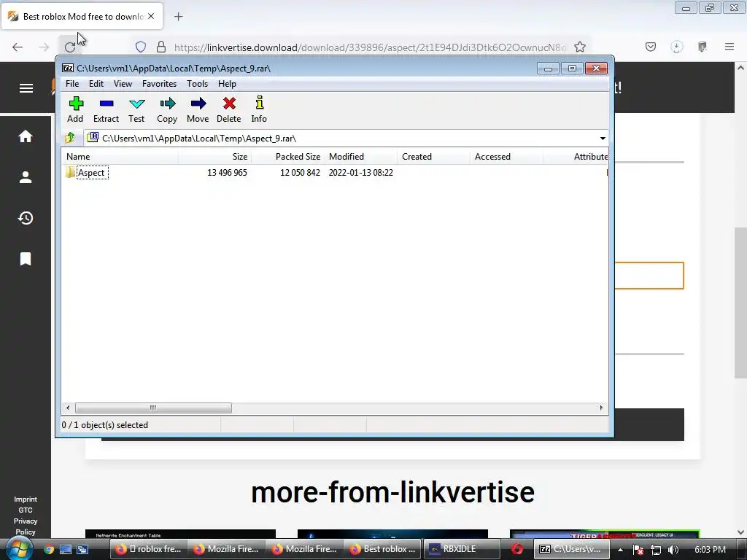Launch Chrome from the taskbar
This screenshot has width=747, height=560.
[x=49, y=549]
